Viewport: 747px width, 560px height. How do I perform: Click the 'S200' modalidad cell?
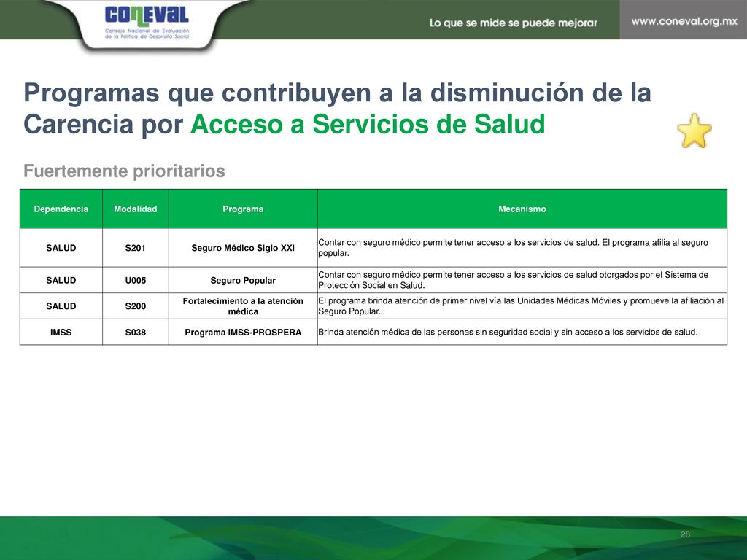[135, 306]
